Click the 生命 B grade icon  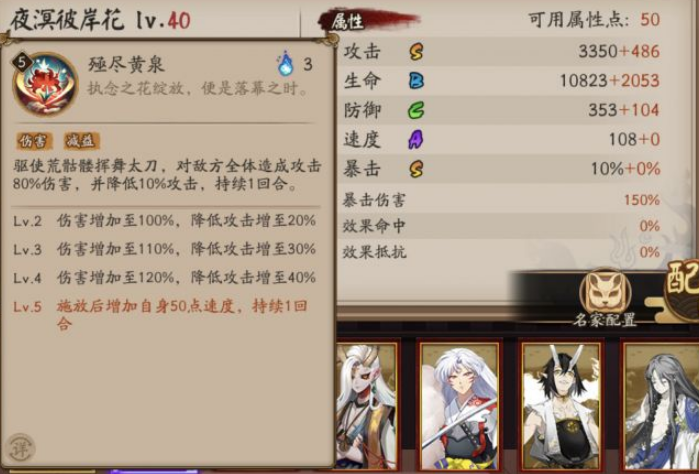tap(416, 81)
